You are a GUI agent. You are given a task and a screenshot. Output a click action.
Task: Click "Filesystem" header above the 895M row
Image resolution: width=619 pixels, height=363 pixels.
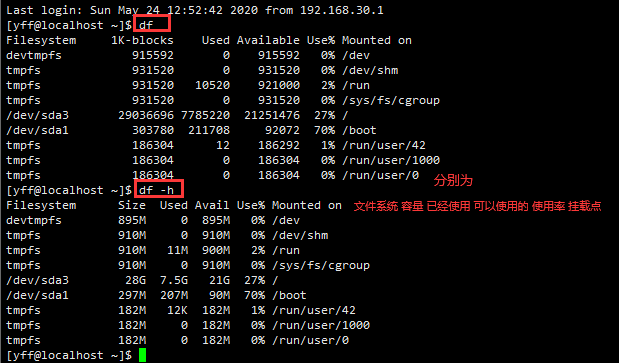pyautogui.click(x=41, y=205)
